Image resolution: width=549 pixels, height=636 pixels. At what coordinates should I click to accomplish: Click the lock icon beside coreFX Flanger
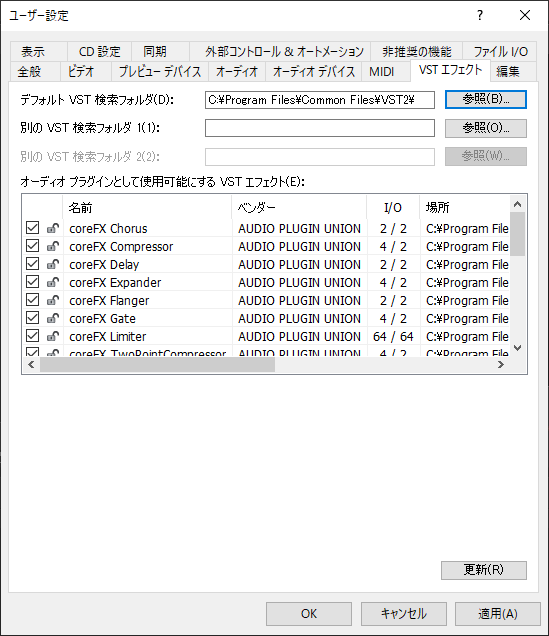point(53,300)
